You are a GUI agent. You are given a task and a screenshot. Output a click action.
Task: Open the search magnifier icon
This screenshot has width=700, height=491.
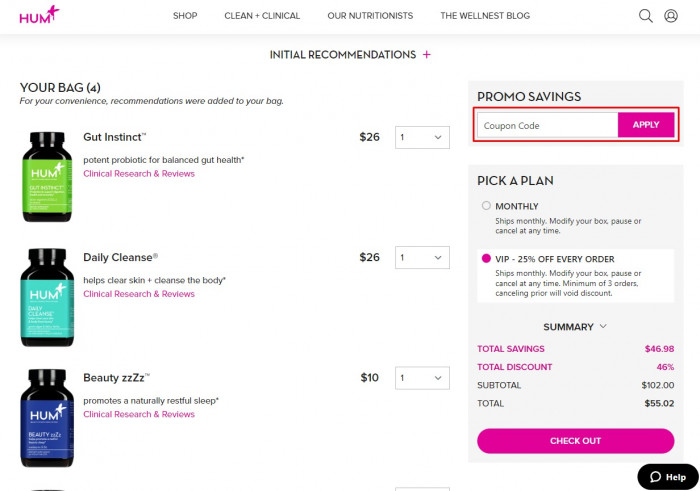(x=646, y=16)
